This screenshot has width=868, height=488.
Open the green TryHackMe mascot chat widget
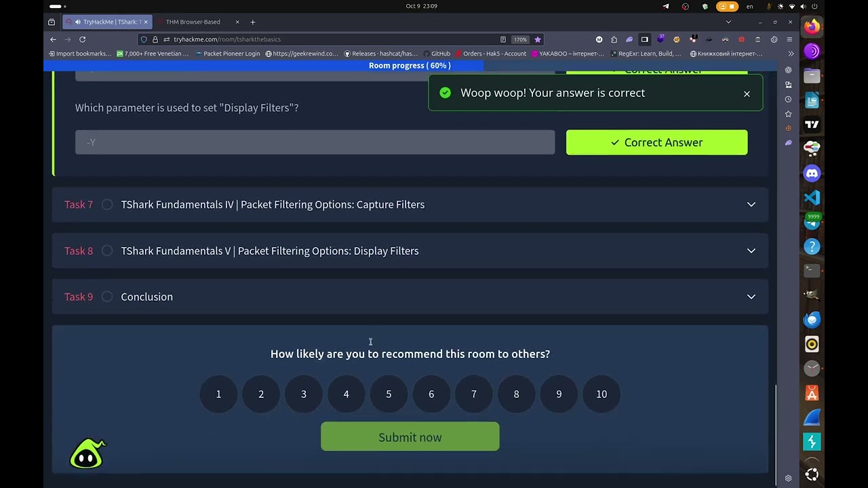(87, 454)
